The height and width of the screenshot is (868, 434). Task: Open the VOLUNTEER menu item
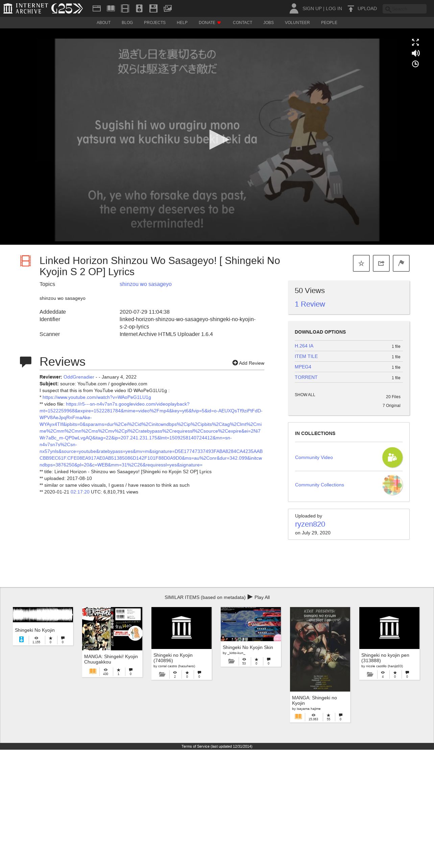[297, 23]
